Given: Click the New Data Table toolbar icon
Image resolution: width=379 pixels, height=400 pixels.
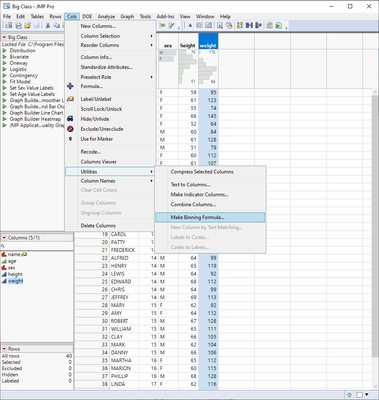Looking at the screenshot, I should [x=8, y=26].
